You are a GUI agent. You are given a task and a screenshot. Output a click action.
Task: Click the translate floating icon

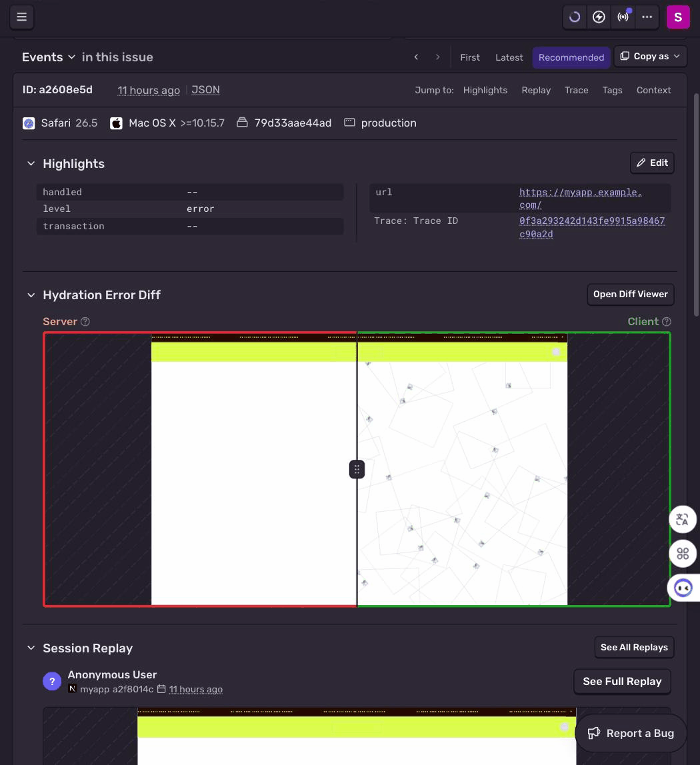click(x=683, y=520)
